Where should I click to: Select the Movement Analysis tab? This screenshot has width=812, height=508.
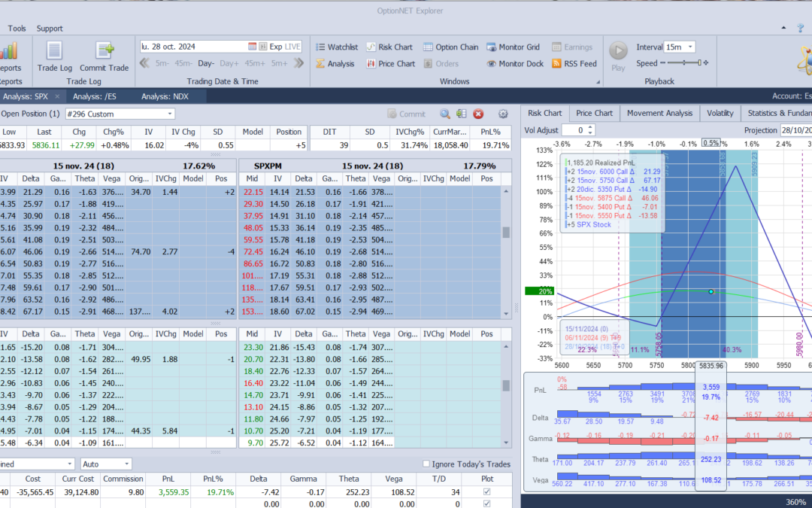(659, 113)
